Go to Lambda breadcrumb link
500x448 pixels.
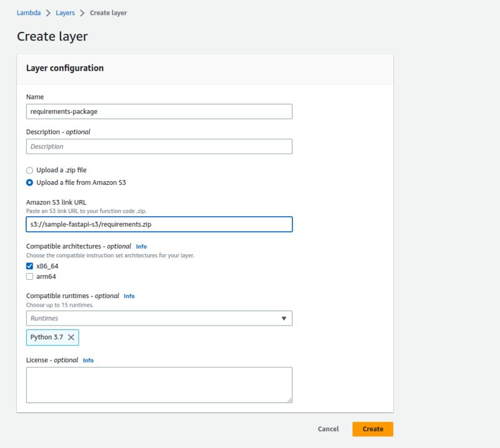29,13
